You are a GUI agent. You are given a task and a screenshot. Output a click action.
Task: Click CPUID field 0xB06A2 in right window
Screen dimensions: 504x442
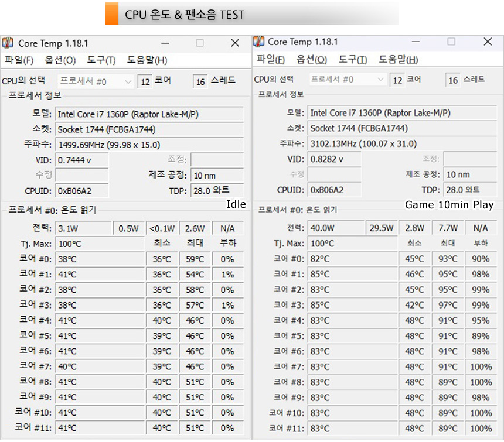coord(334,190)
